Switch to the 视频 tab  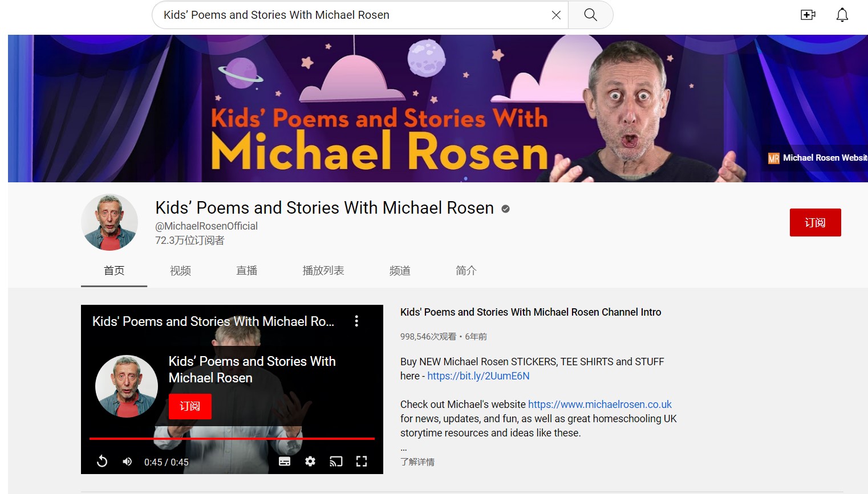180,271
